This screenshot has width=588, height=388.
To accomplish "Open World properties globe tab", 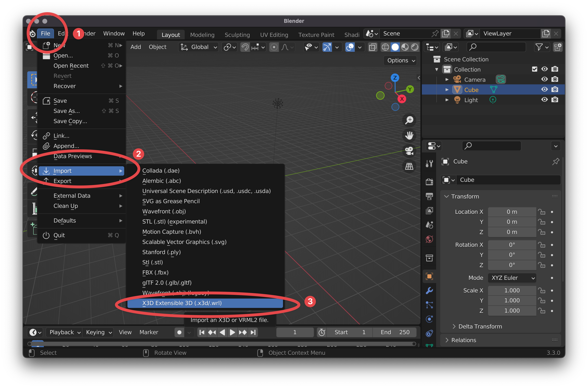I will point(429,239).
